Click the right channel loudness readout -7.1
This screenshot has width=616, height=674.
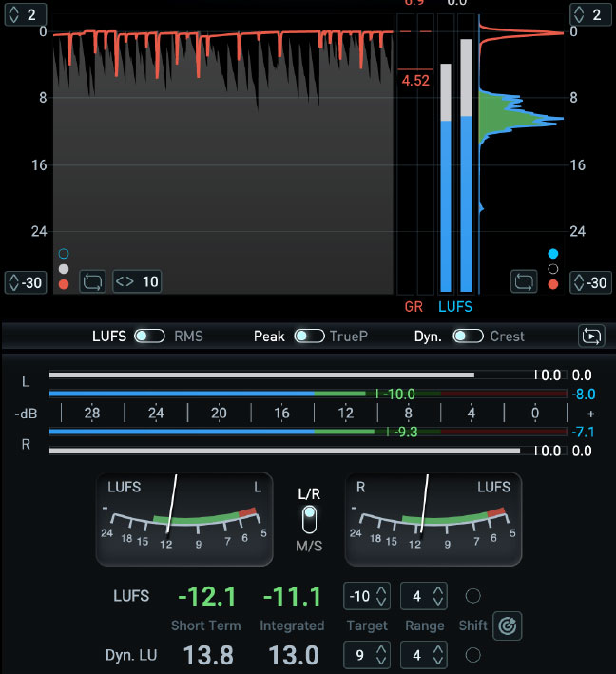(584, 432)
